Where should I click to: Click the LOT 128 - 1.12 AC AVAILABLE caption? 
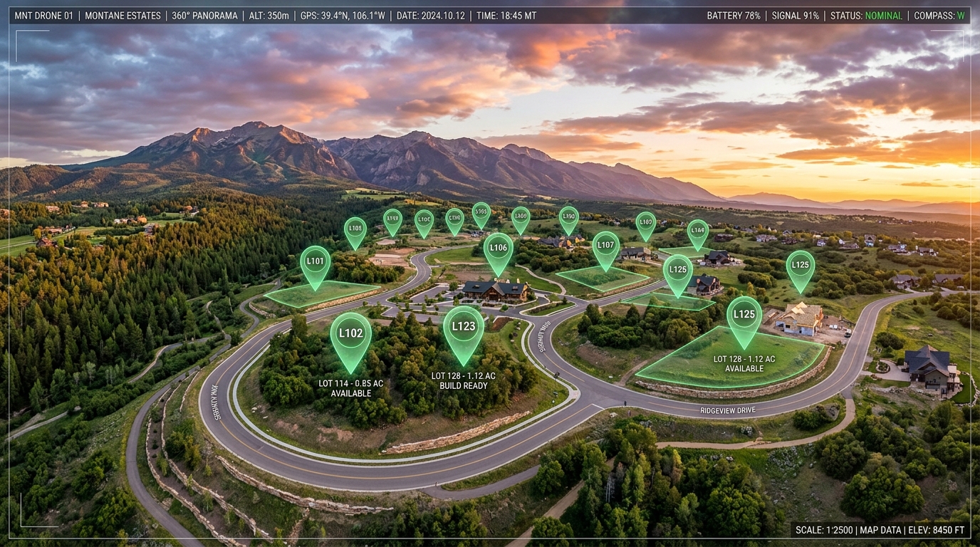[x=744, y=363]
